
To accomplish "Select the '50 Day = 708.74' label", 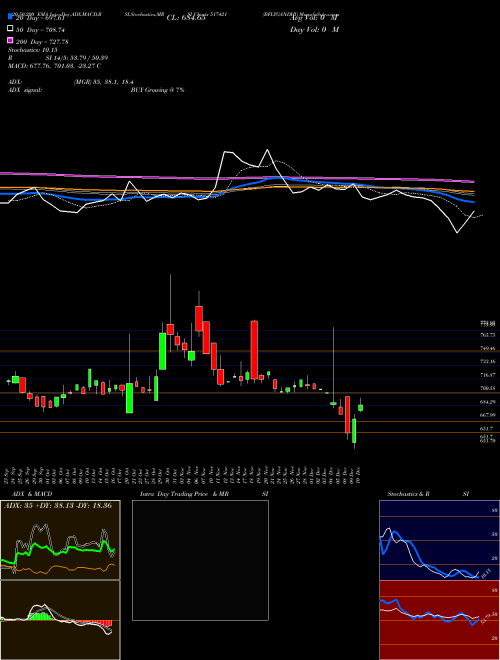I will [x=40, y=30].
